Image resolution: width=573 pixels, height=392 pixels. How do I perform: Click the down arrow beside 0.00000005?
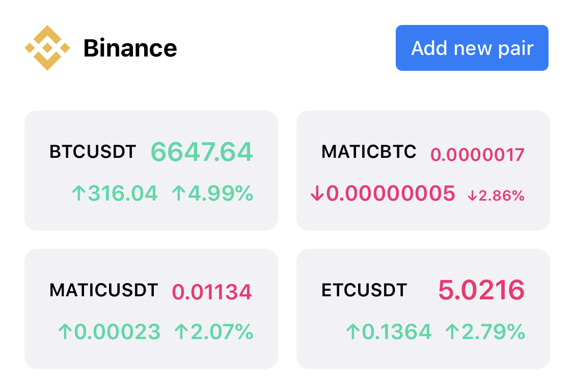click(x=317, y=193)
